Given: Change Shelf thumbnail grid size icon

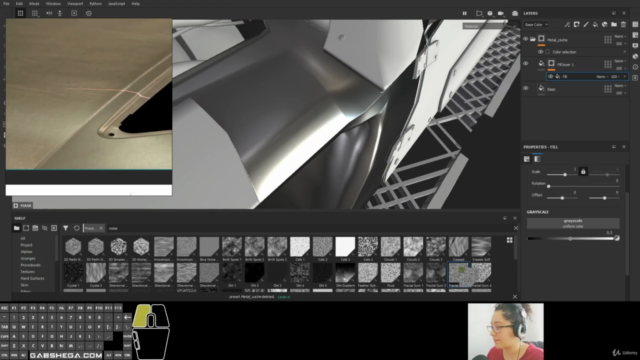Looking at the screenshot, I should pos(509,240).
